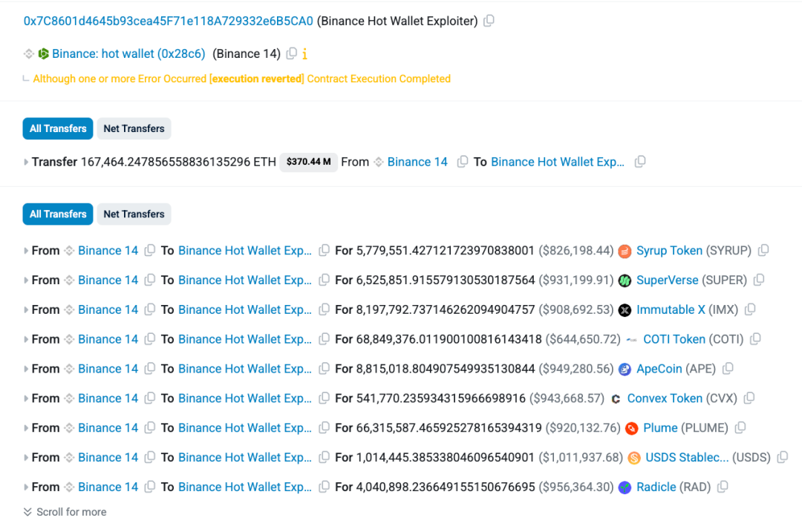802x532 pixels.
Task: Open the Binance: hot wallet (0x28c6) link
Action: [x=128, y=53]
